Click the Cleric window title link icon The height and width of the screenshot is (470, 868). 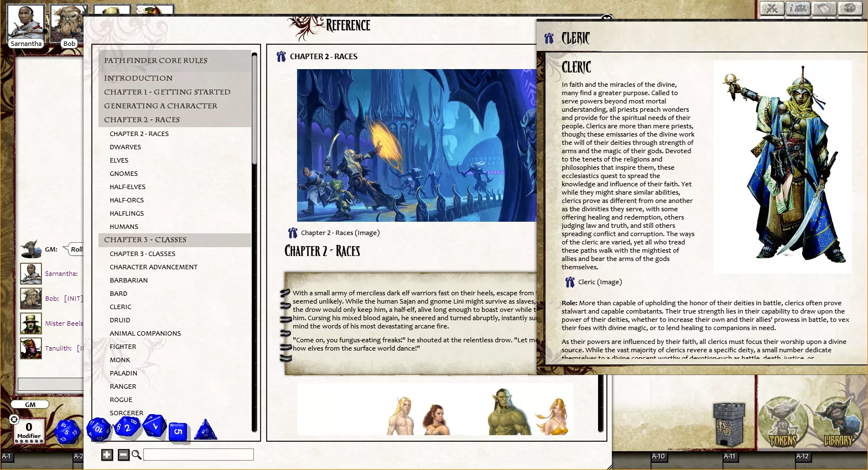pyautogui.click(x=549, y=38)
